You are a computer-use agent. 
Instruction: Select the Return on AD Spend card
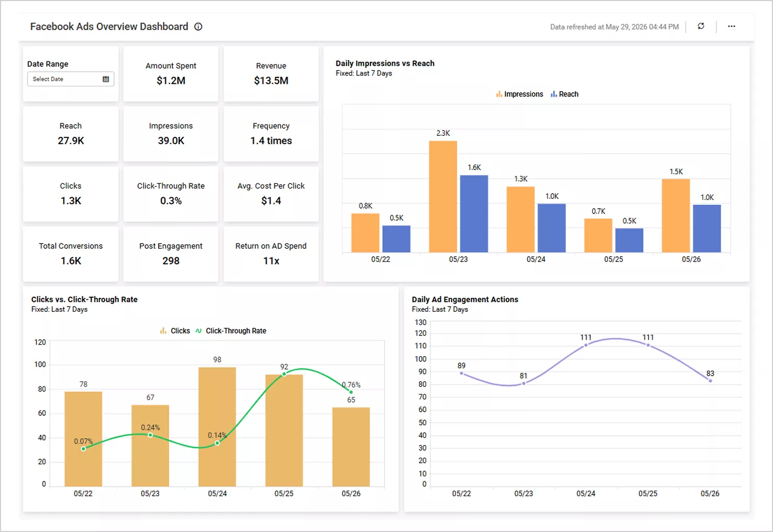click(271, 254)
